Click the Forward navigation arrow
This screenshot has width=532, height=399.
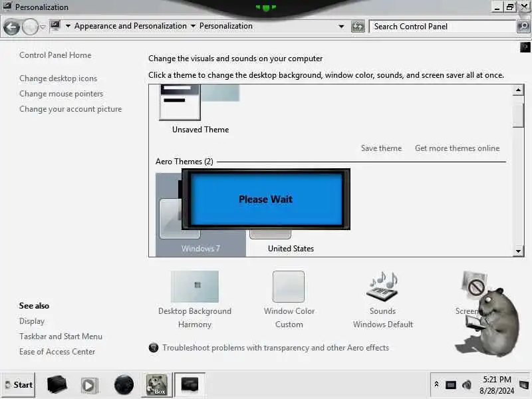click(30, 27)
